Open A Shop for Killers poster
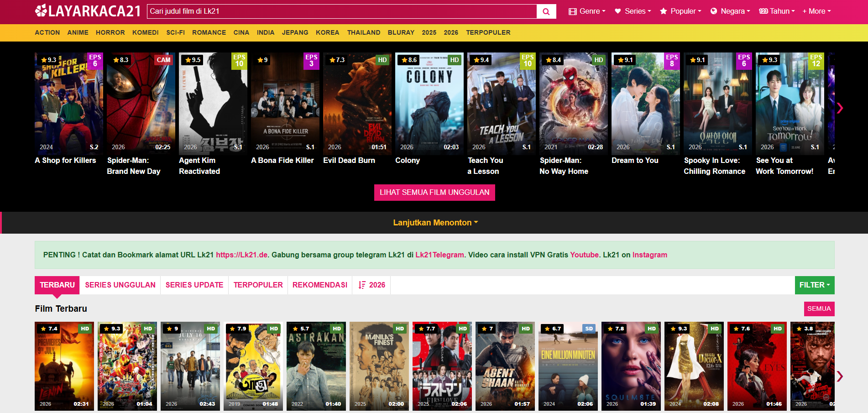Screen dimensions: 868x413 [x=69, y=104]
